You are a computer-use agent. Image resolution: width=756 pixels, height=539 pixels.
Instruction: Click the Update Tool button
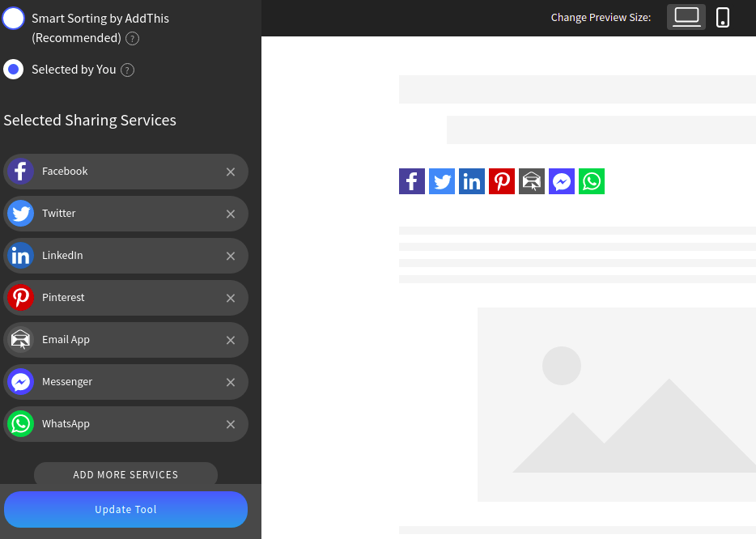pyautogui.click(x=125, y=509)
